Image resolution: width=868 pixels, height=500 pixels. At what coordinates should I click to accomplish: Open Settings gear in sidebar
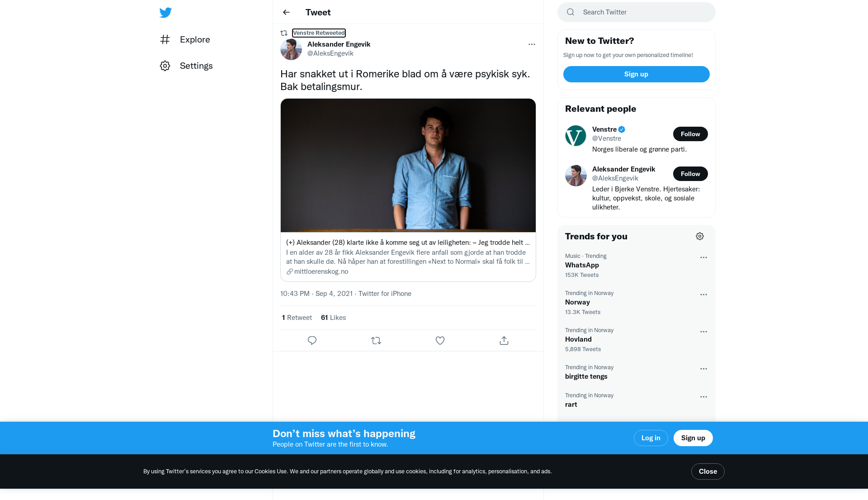(165, 66)
